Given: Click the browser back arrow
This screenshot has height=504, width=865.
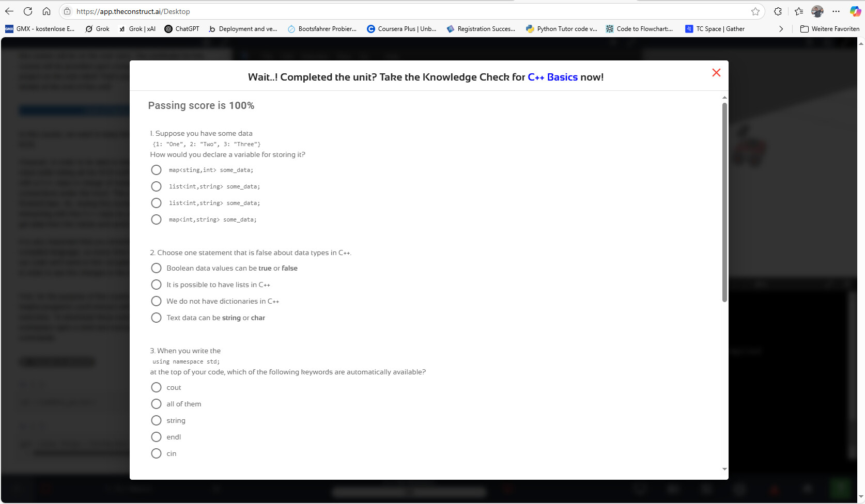Looking at the screenshot, I should [x=9, y=11].
